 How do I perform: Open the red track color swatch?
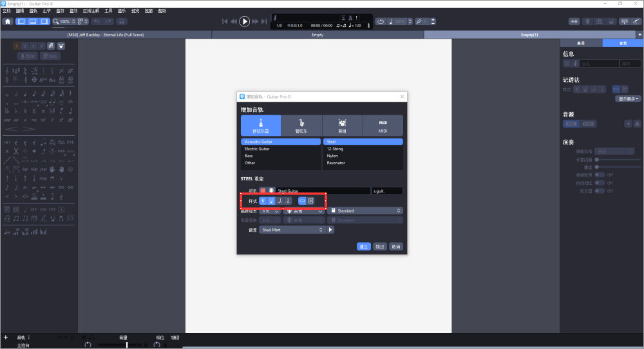(263, 191)
